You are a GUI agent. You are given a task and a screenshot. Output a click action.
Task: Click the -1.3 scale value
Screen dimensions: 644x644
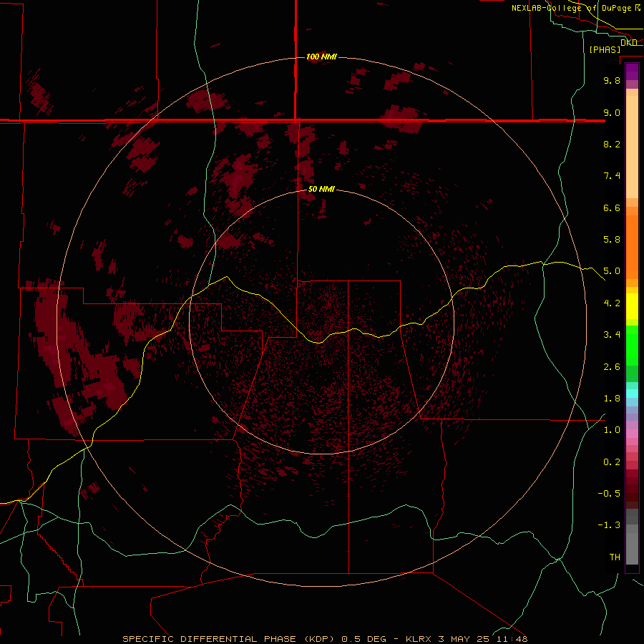pyautogui.click(x=609, y=525)
